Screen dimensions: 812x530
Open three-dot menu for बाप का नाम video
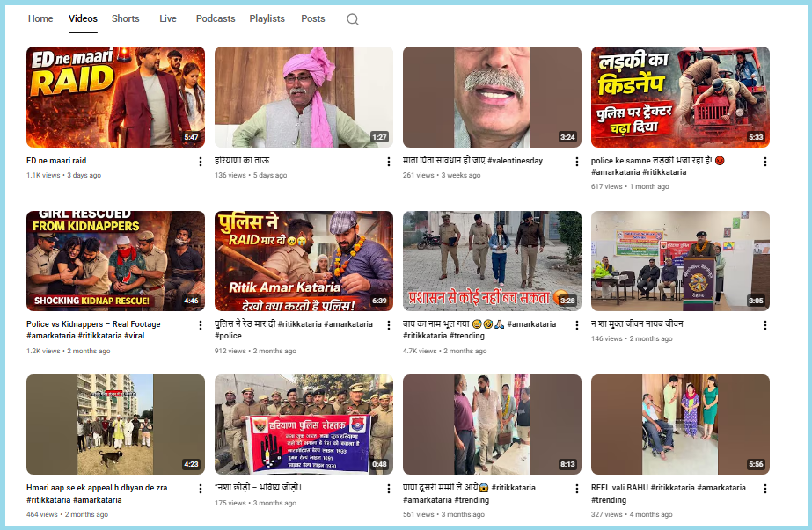coord(577,325)
